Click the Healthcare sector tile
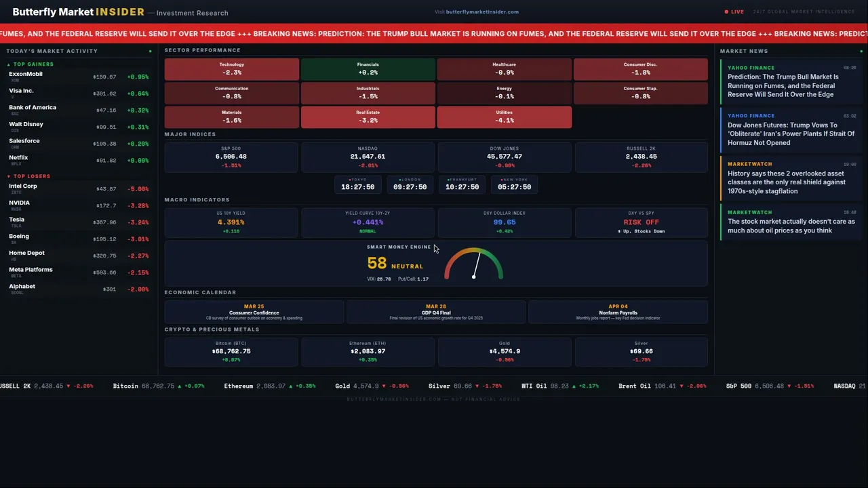 tap(504, 69)
